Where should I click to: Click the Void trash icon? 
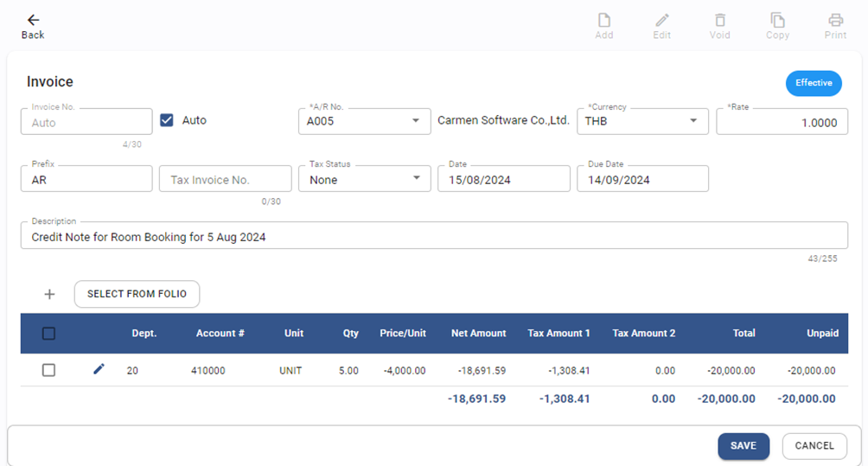coord(719,21)
